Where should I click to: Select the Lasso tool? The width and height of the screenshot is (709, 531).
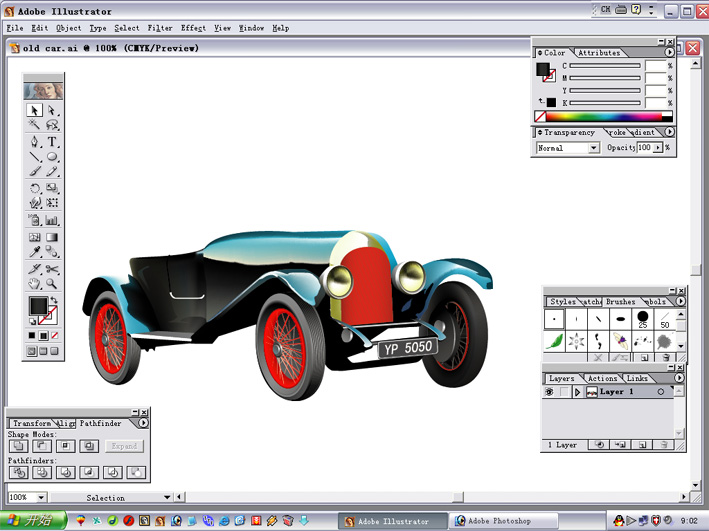click(x=52, y=124)
